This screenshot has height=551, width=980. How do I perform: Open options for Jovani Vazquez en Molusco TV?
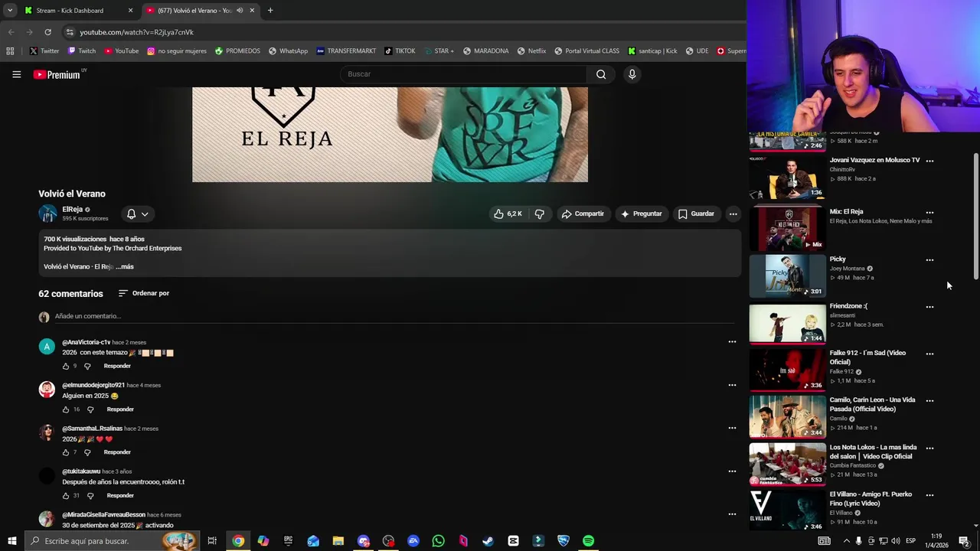(929, 161)
